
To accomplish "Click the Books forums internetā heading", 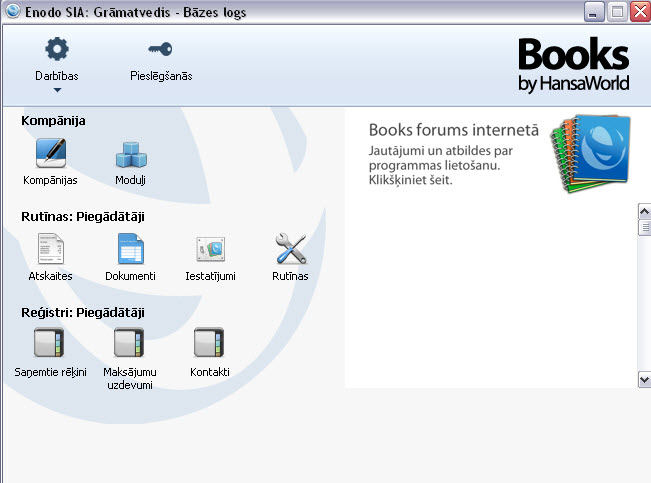I will [x=453, y=130].
